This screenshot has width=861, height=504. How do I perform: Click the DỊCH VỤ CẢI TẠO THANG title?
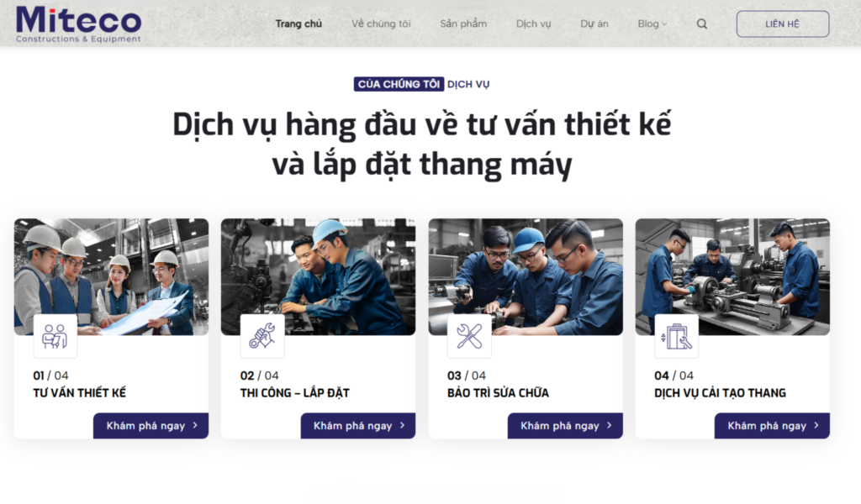(x=720, y=392)
